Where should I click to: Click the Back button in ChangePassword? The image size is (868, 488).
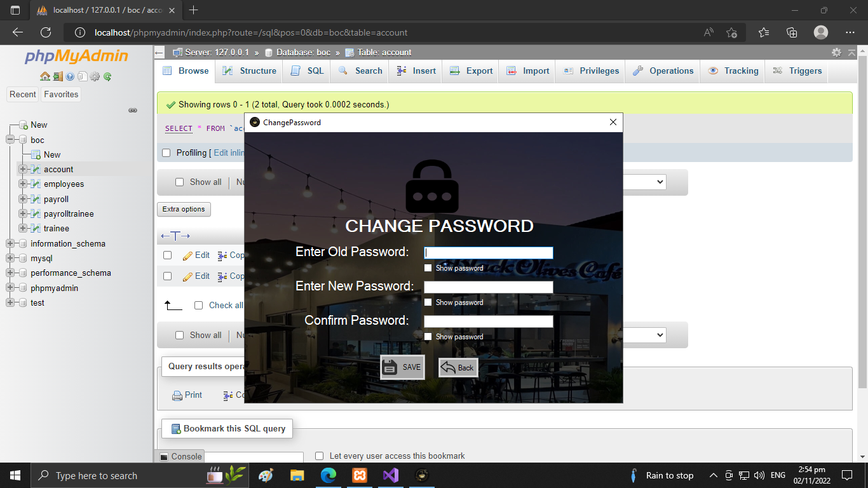(x=458, y=367)
